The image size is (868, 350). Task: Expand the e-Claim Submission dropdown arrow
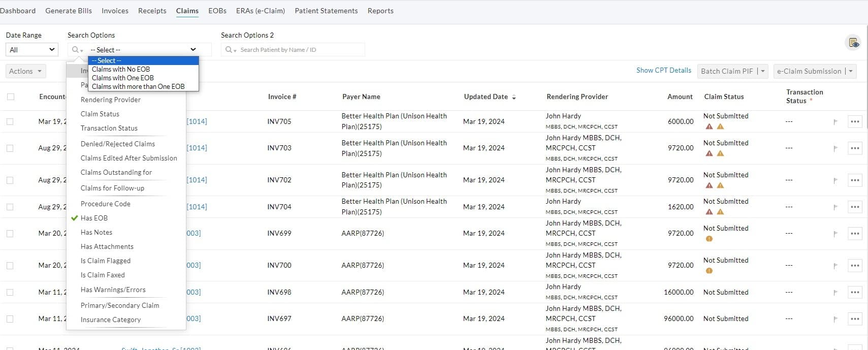tap(851, 71)
